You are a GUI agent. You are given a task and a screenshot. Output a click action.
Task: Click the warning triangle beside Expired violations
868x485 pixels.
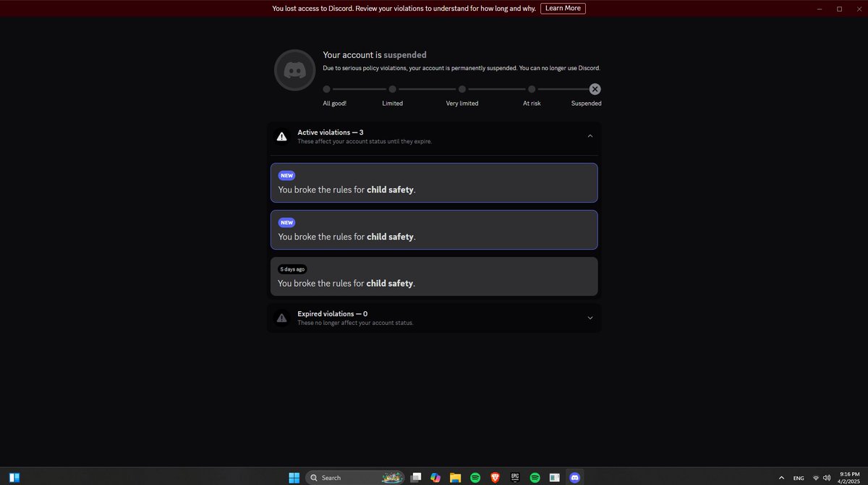[282, 318]
